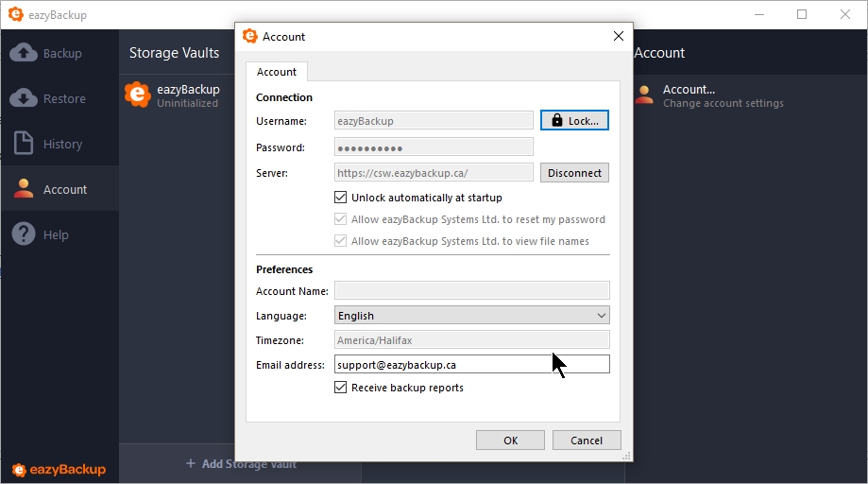Click the Timezone field America/Halifax
868x484 pixels.
471,339
